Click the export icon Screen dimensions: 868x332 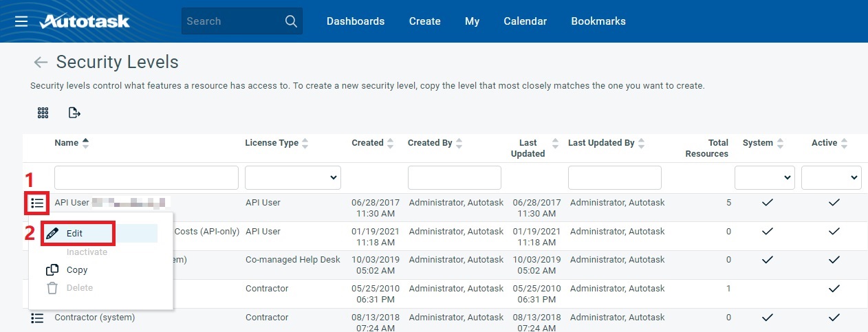click(74, 113)
